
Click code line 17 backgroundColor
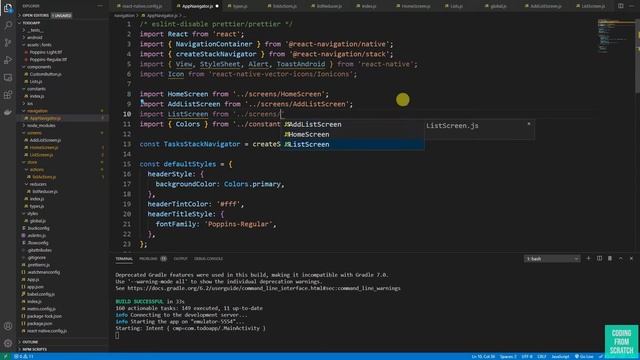(220, 184)
